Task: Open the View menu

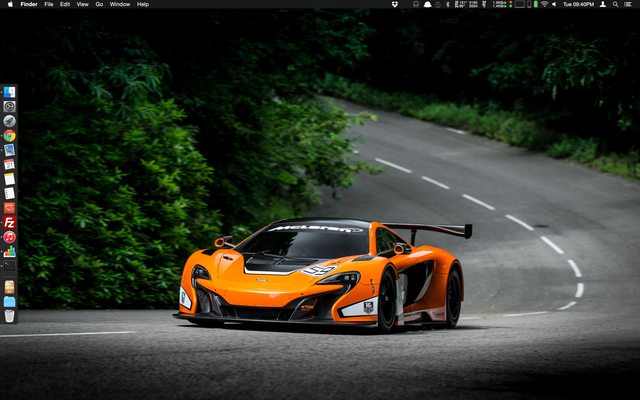Action: point(82,4)
